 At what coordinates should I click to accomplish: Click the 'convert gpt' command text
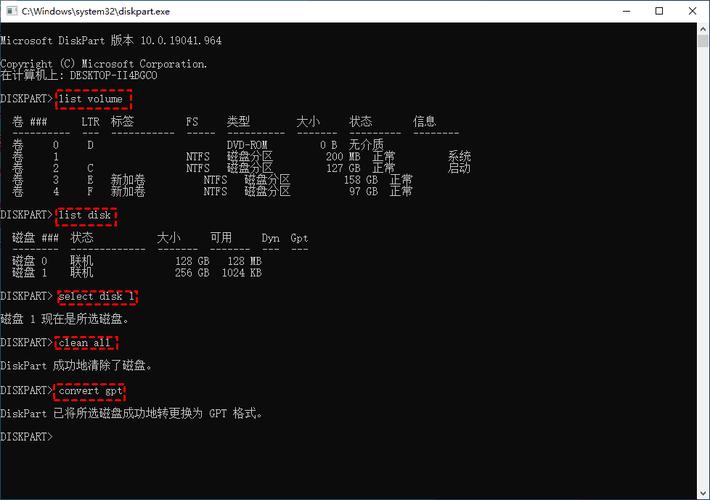tap(91, 390)
